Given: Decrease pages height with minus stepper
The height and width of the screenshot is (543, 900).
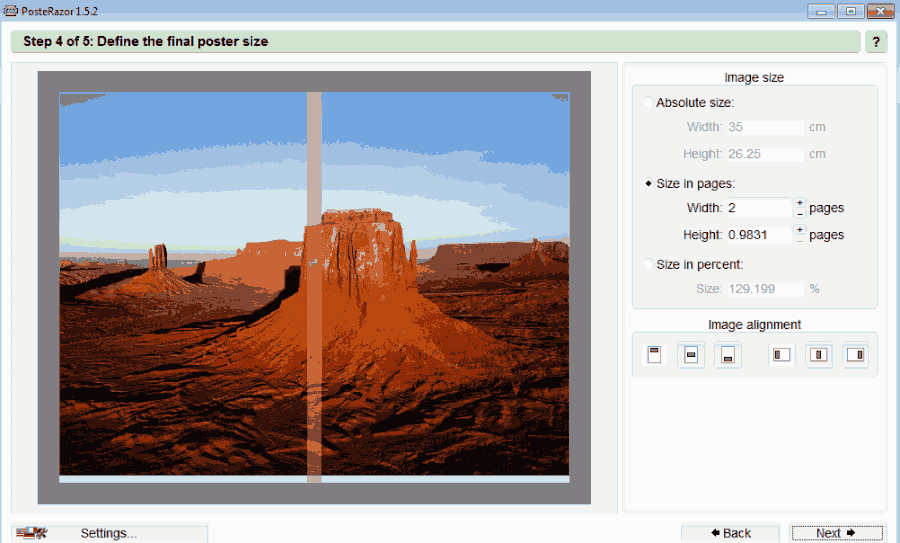Looking at the screenshot, I should pyautogui.click(x=800, y=240).
